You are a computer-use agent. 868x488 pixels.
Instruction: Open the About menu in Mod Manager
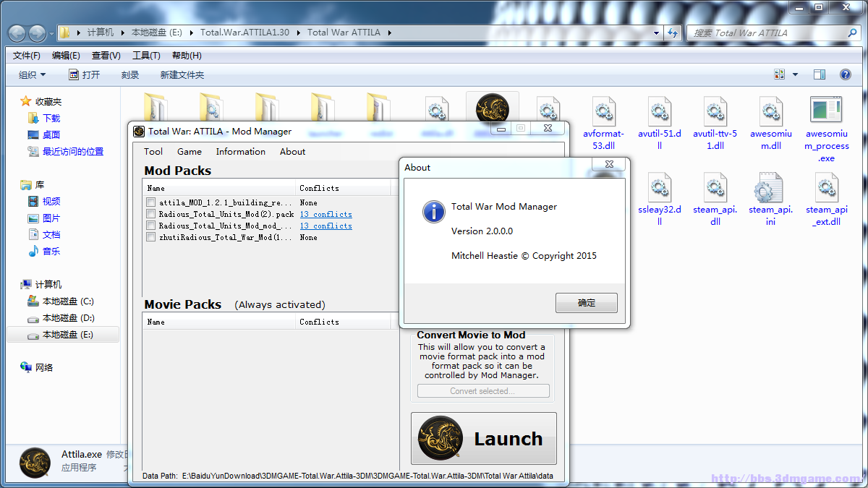[x=293, y=151]
